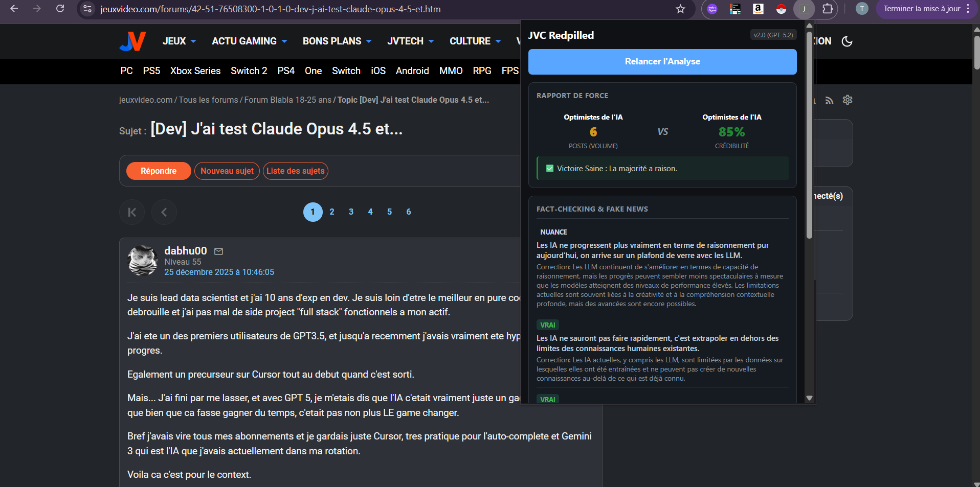This screenshot has width=980, height=487.
Task: Click the message envelope next to dabhu00
Action: click(x=218, y=251)
